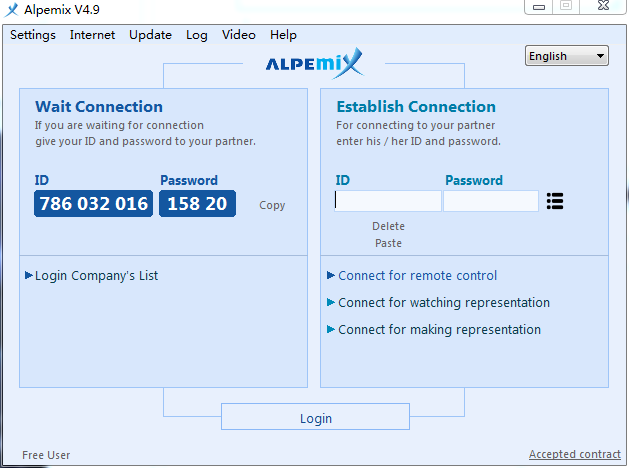Click the Alpemix title bar icon
The width and height of the screenshot is (629, 468).
[x=11, y=9]
